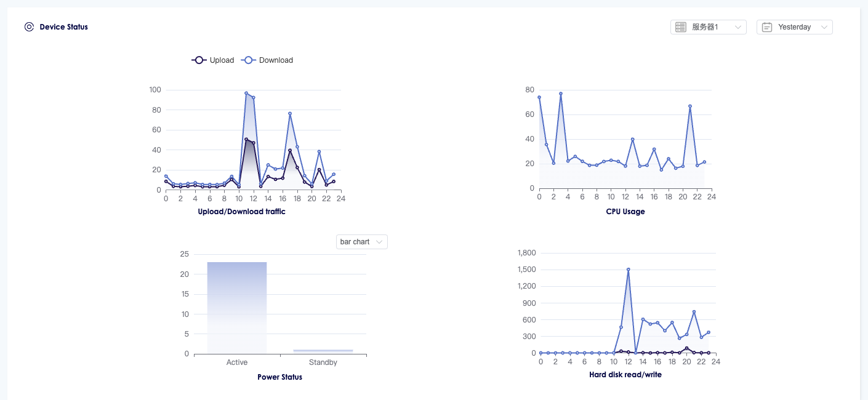Click the Power Status chart title
Screen dimensions: 868x400
[x=279, y=377]
